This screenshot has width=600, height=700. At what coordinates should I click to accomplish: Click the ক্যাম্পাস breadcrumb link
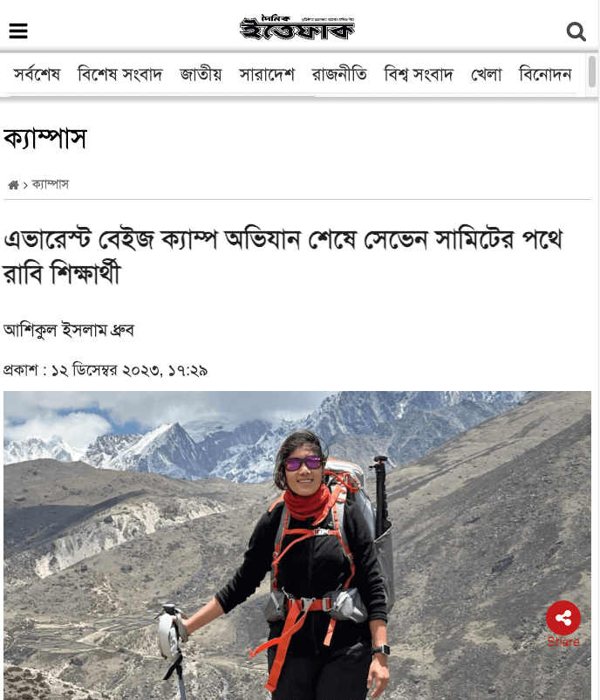tap(51, 184)
